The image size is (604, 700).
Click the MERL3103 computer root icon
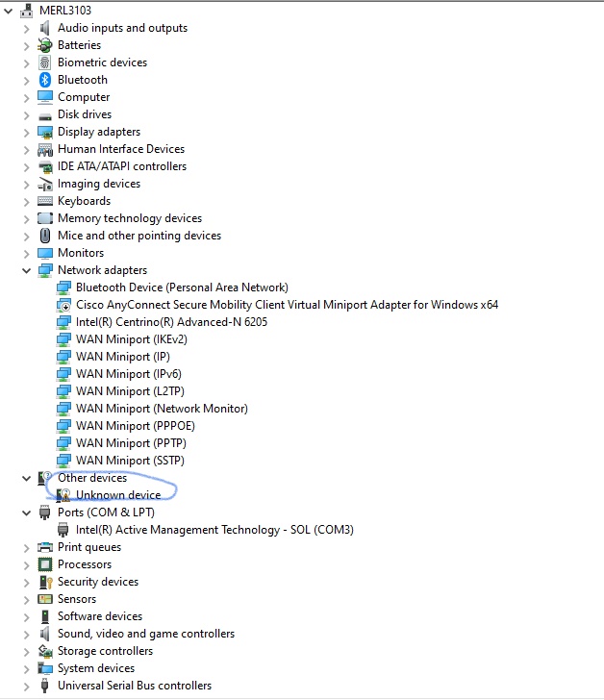(x=27, y=11)
